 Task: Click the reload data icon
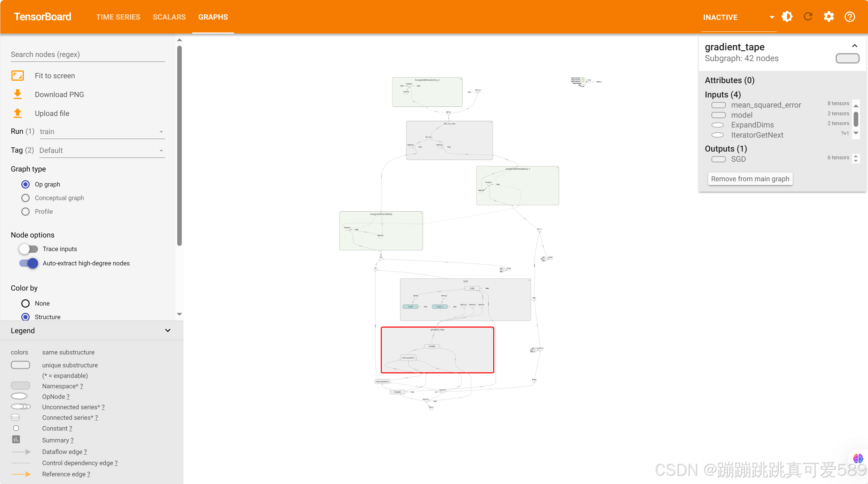click(808, 17)
